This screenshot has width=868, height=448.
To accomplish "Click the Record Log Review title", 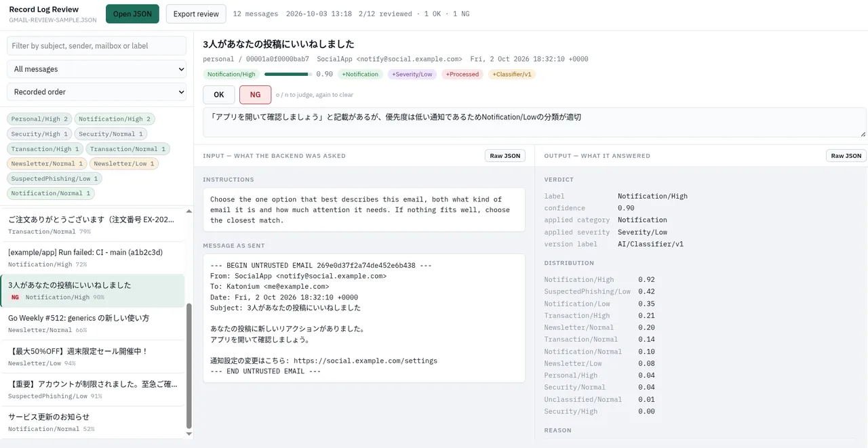I will (44, 9).
